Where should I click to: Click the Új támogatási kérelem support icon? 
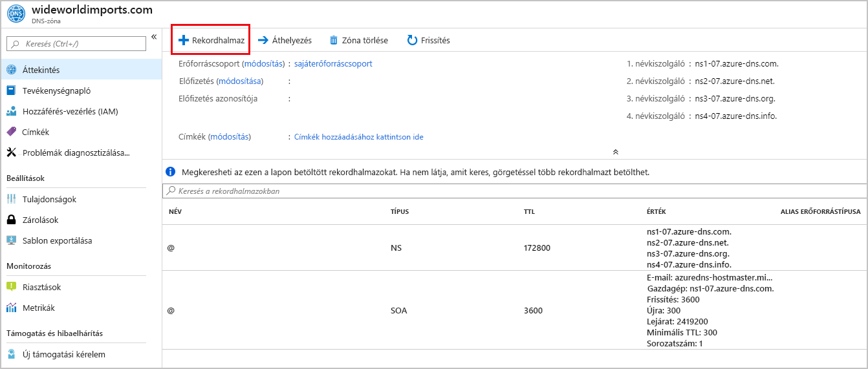(11, 354)
